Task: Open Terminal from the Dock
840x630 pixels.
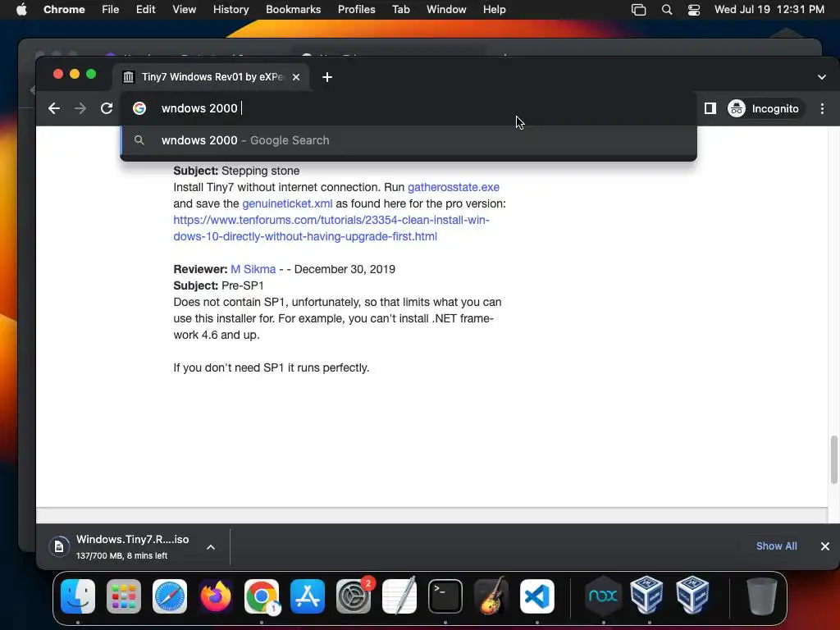Action: 445,596
